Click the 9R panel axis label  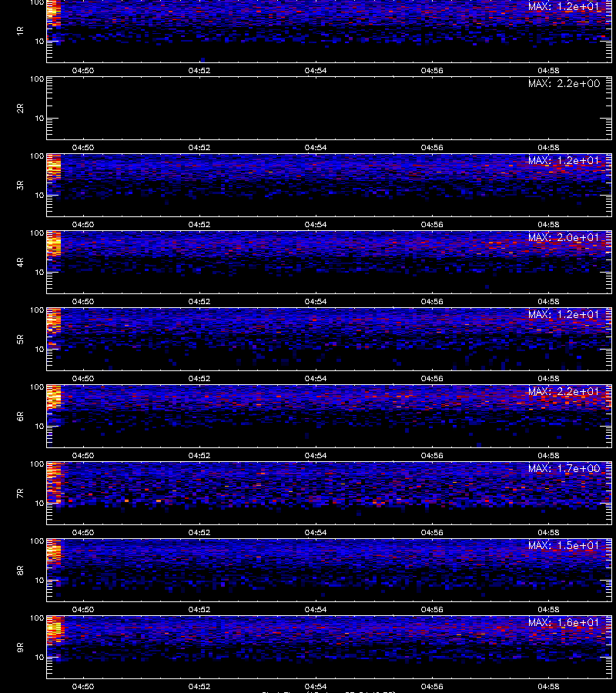point(20,648)
